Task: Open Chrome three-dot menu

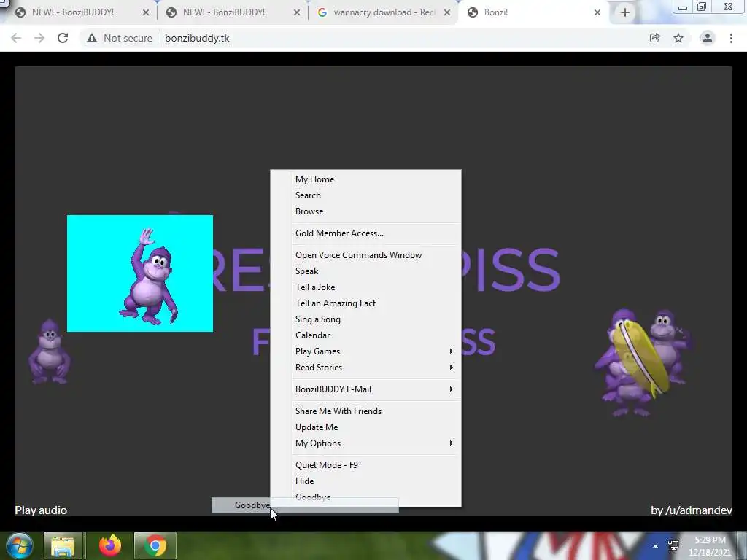Action: pos(731,38)
